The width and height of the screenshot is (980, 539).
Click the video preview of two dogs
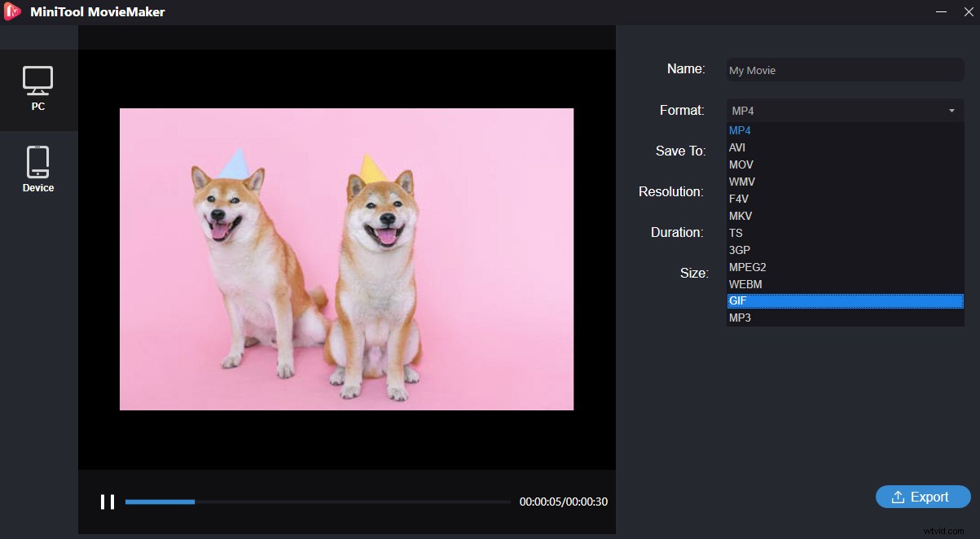346,259
